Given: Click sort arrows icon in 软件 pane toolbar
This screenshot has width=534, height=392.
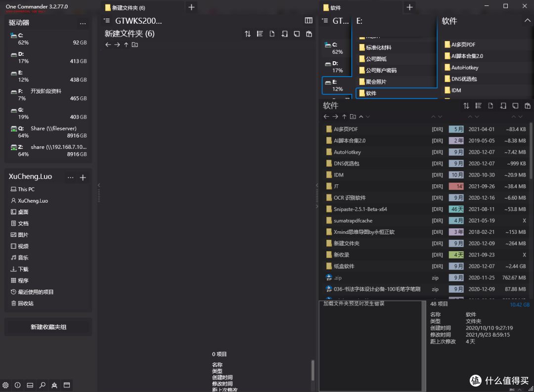Looking at the screenshot, I should click(x=466, y=106).
